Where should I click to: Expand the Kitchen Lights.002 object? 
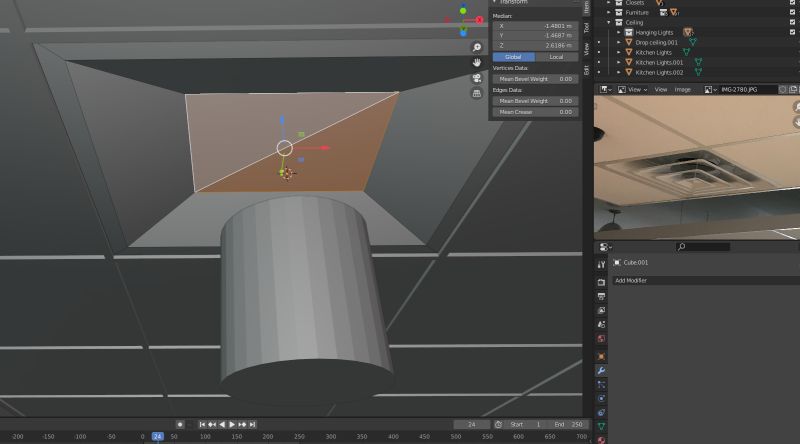pyautogui.click(x=619, y=72)
